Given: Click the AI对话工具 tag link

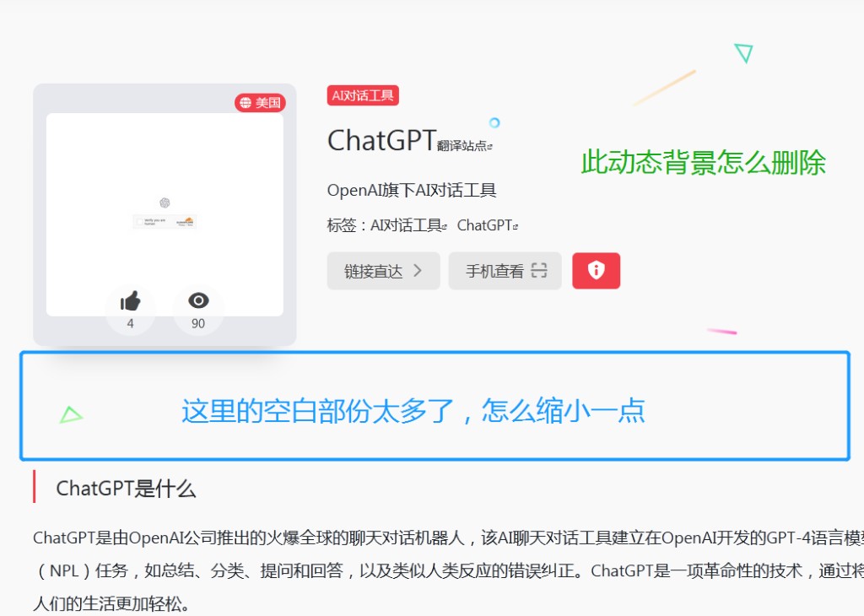Looking at the screenshot, I should pyautogui.click(x=408, y=225).
